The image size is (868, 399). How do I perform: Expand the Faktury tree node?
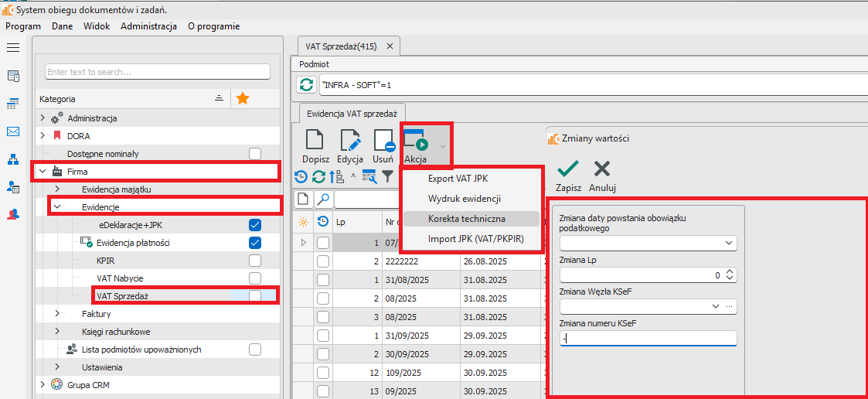(x=56, y=314)
